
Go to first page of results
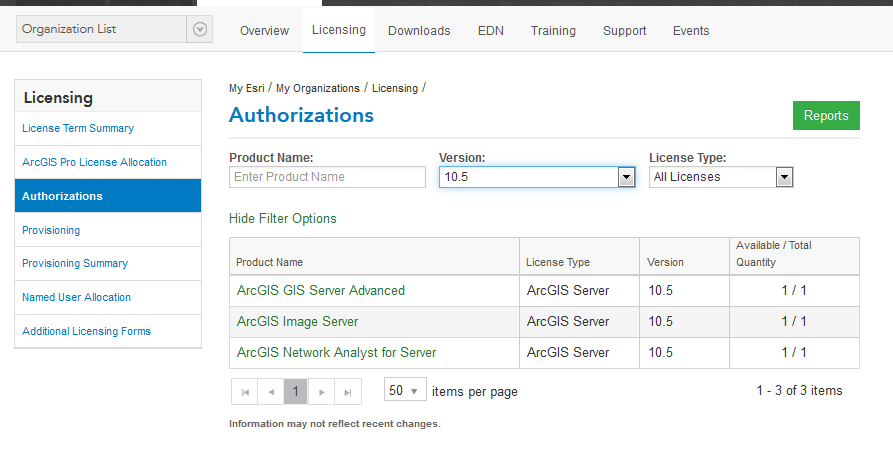click(x=244, y=391)
